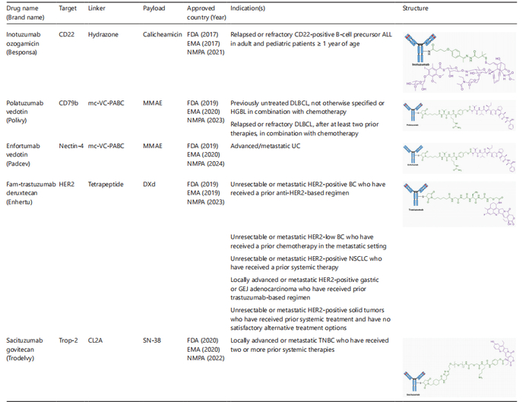Screen dimensions: 532x402
Task: Click 'FDA (2020)' approval entry
Action: 203,340
